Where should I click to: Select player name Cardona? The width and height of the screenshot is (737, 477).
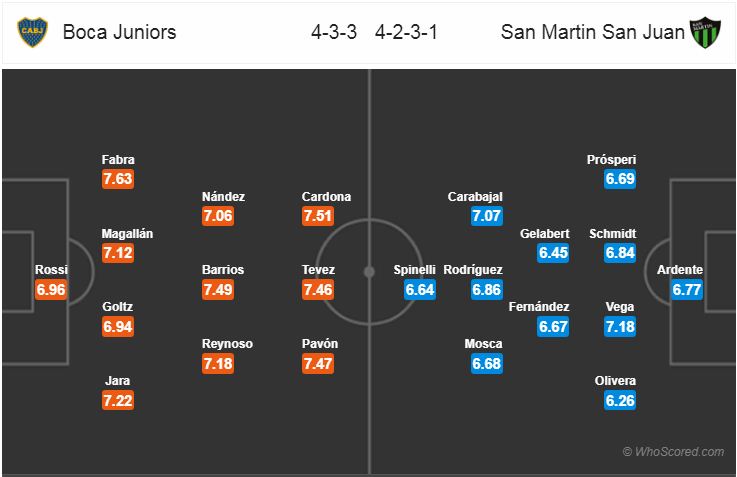point(326,196)
